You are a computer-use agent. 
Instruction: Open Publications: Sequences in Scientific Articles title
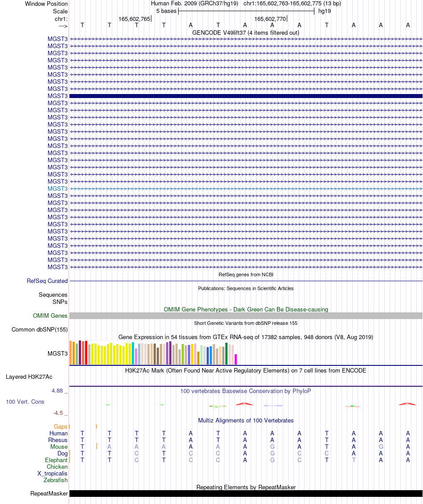click(246, 288)
